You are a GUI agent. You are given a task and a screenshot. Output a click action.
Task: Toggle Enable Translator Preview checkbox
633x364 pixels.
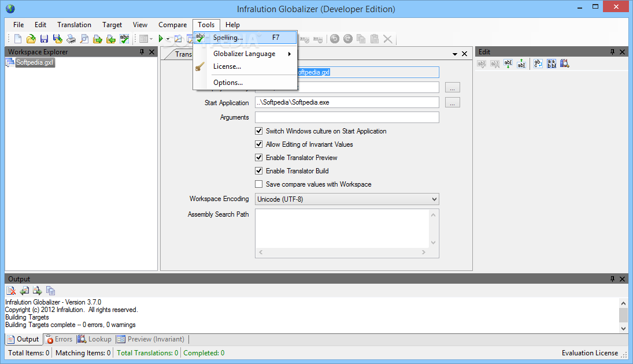click(x=259, y=158)
